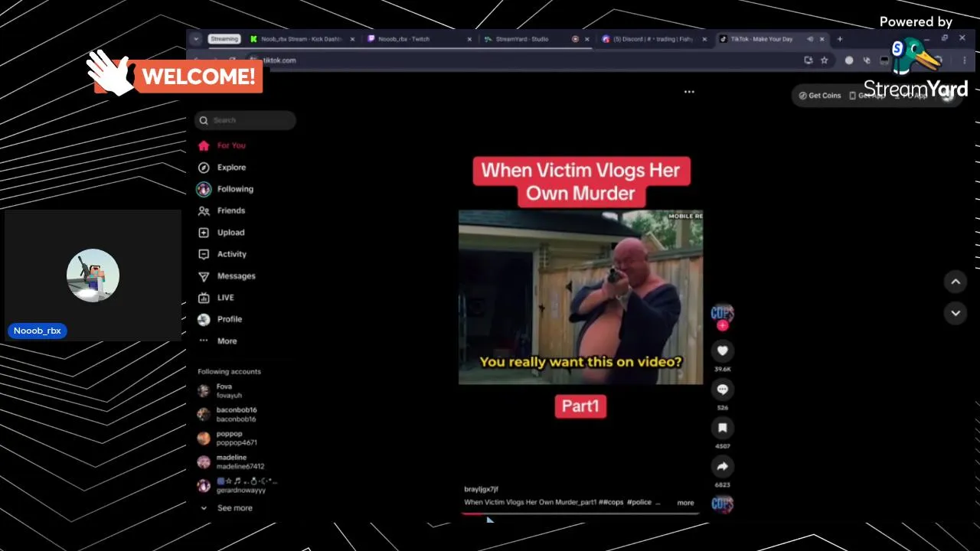
Task: Click the Nooob_rbx name label
Action: point(38,331)
